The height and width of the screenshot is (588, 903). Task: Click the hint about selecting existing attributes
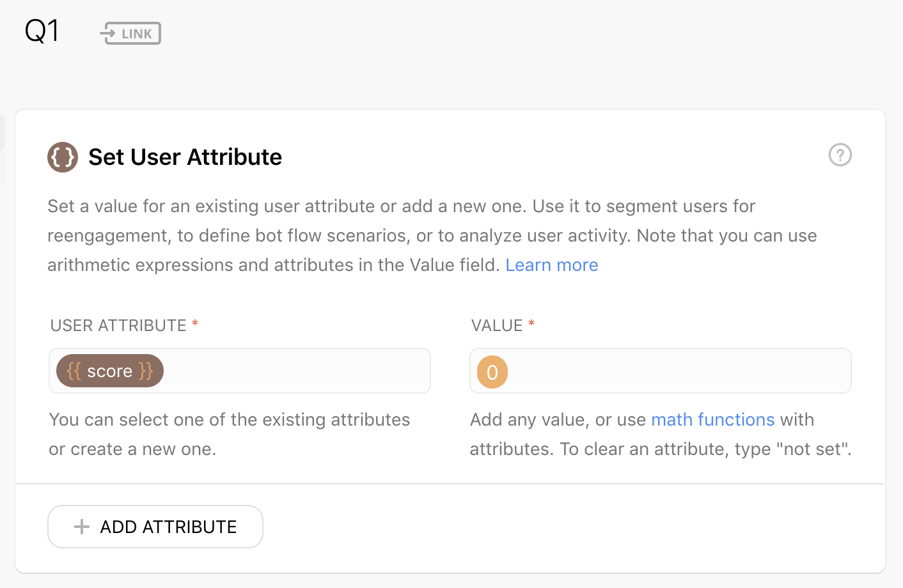pyautogui.click(x=230, y=434)
